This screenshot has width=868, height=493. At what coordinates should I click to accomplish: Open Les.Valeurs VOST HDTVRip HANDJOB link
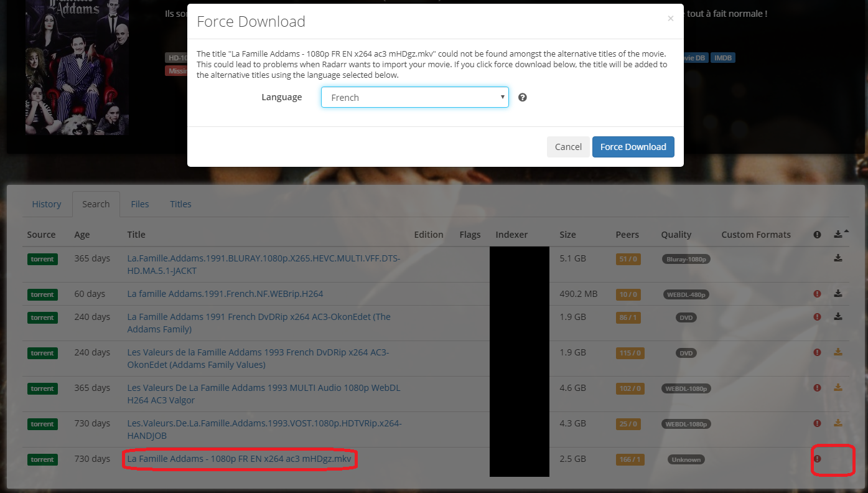tap(264, 430)
